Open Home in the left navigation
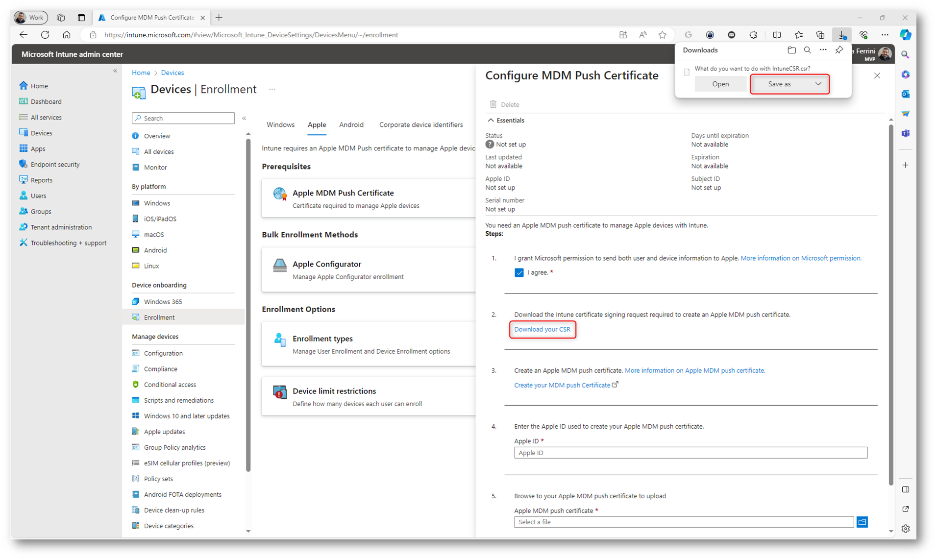This screenshot has width=937, height=560. click(x=39, y=86)
